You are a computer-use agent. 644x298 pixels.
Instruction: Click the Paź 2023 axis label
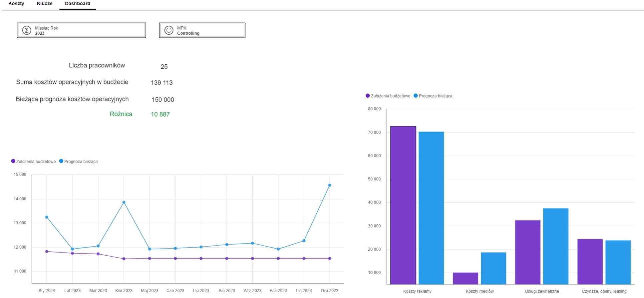[x=278, y=291]
